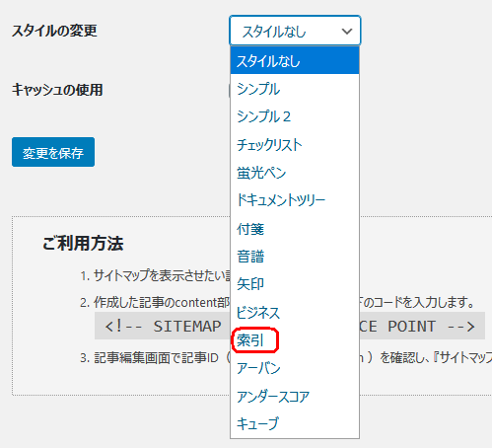Image resolution: width=492 pixels, height=448 pixels.
Task: Select the 索引 style option
Action: pos(295,340)
